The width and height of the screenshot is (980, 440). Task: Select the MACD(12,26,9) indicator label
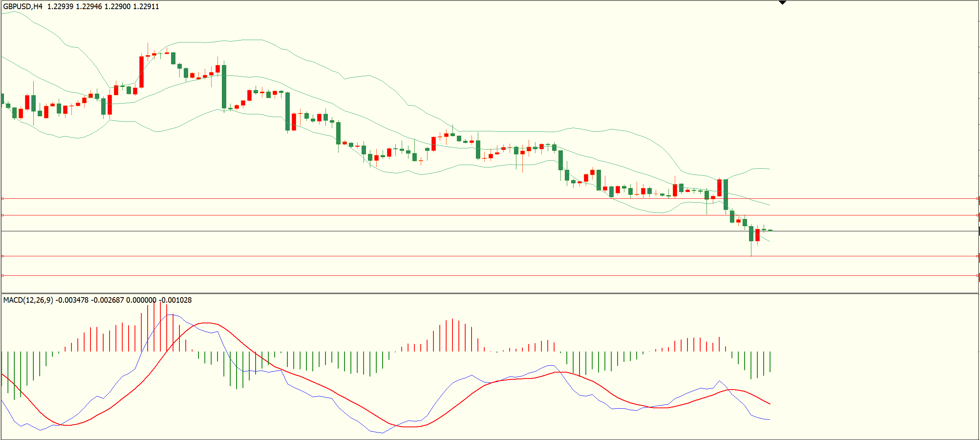click(28, 300)
